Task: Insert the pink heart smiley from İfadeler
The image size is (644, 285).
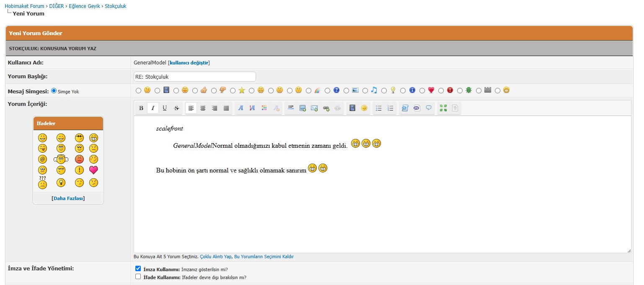Action: pos(93,170)
